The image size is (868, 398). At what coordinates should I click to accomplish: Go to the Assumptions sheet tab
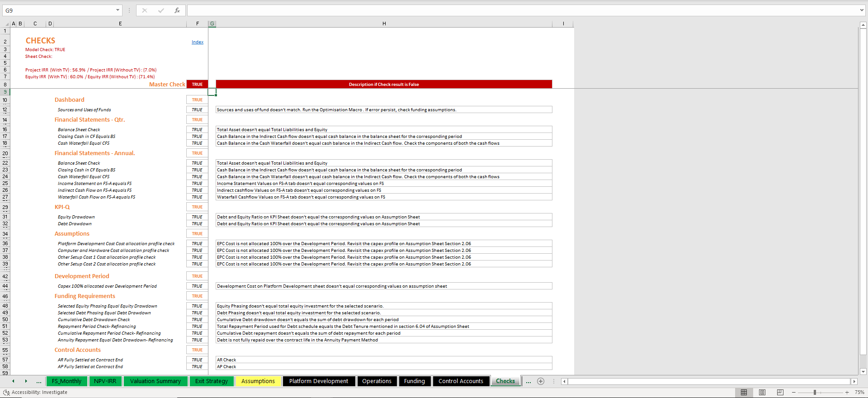[258, 381]
